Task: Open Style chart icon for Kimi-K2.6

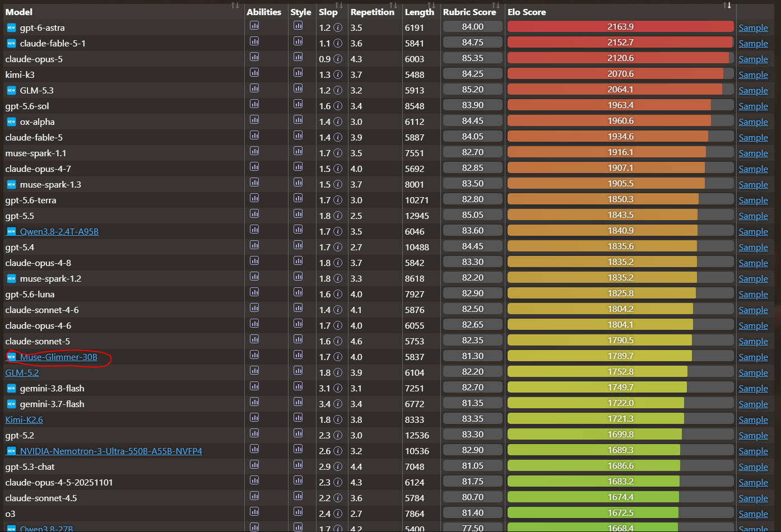Action: (x=298, y=418)
